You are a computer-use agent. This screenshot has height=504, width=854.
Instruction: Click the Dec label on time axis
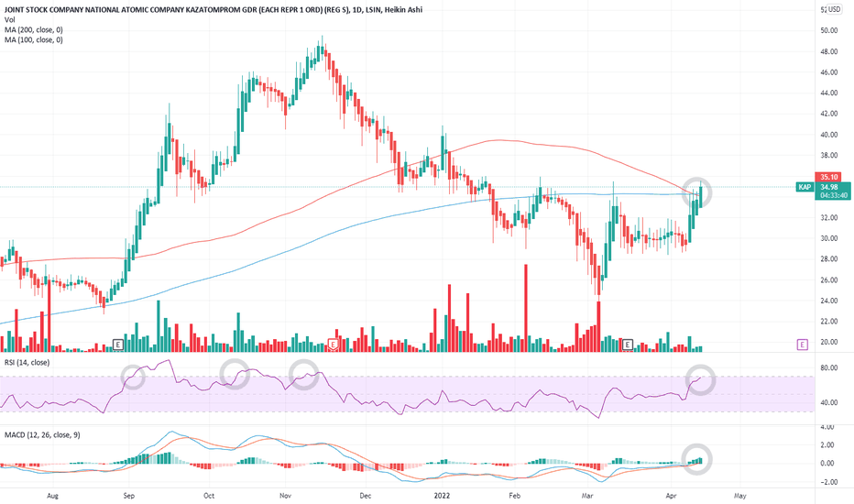[x=366, y=496]
